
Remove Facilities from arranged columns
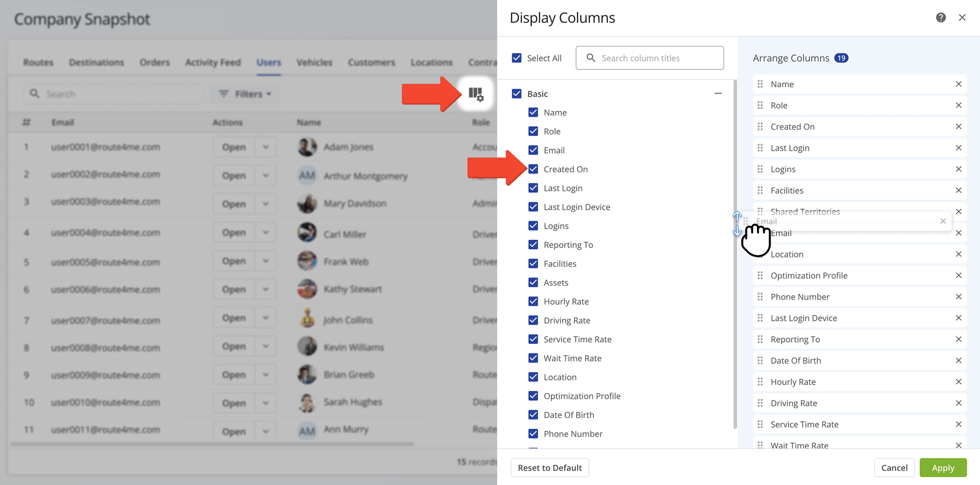coord(958,190)
